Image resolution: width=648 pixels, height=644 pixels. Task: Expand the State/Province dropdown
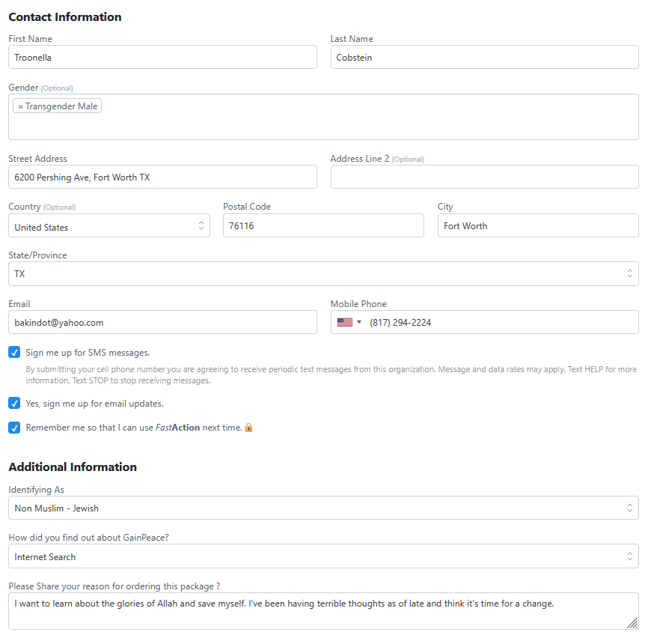(x=323, y=274)
